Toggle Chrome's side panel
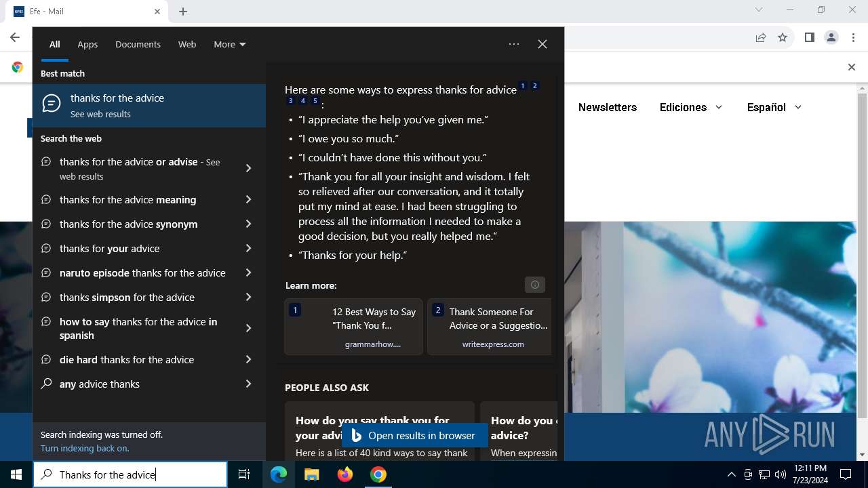The height and width of the screenshot is (488, 868). pos(809,37)
